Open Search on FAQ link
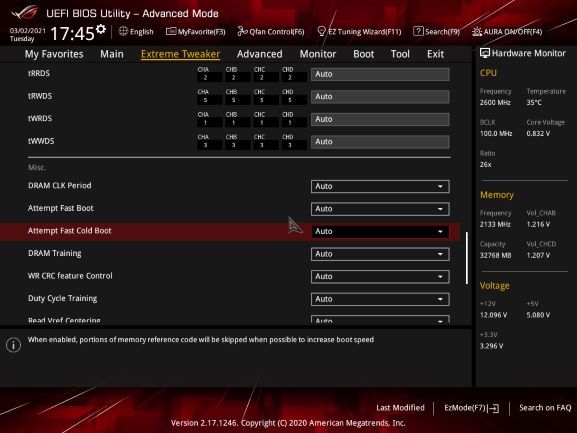 pos(545,408)
